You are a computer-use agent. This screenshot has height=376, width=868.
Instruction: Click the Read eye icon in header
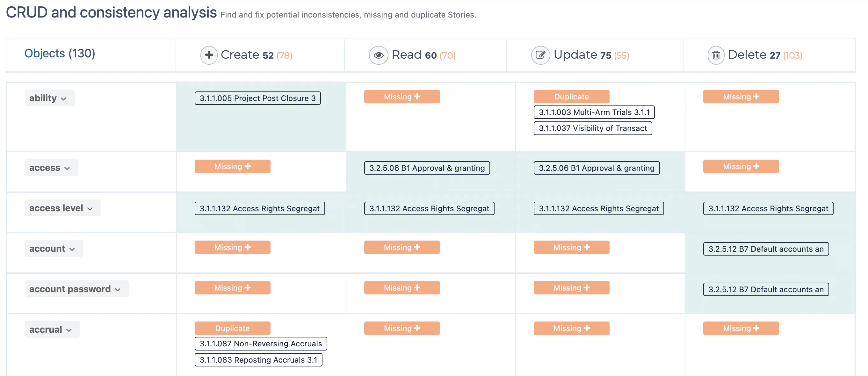coord(379,55)
